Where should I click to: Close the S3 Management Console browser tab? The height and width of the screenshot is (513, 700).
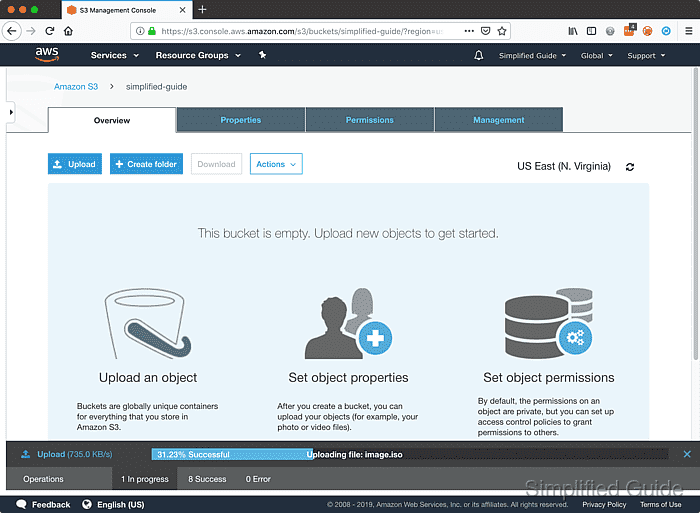[183, 10]
